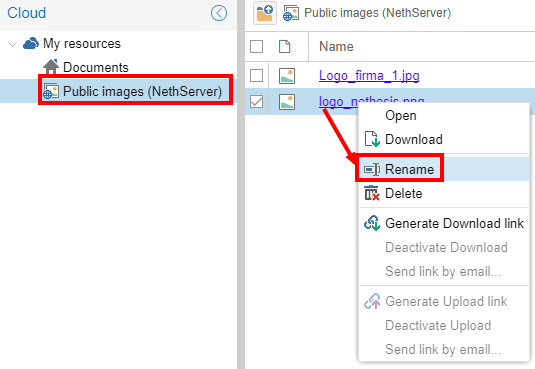535x369 pixels.
Task: Choose Generate Download link menu entry
Action: (444, 223)
